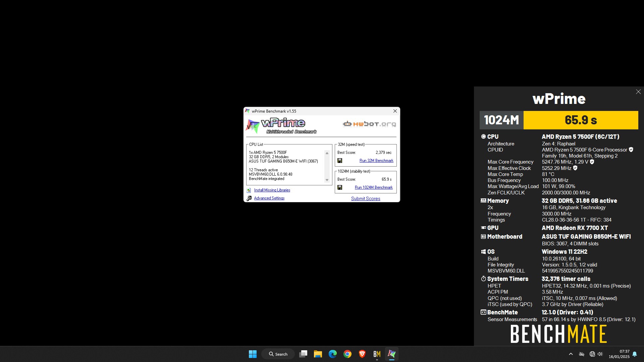Open Task View on the taskbar
Viewport: 644px width, 362px height.
(303, 354)
